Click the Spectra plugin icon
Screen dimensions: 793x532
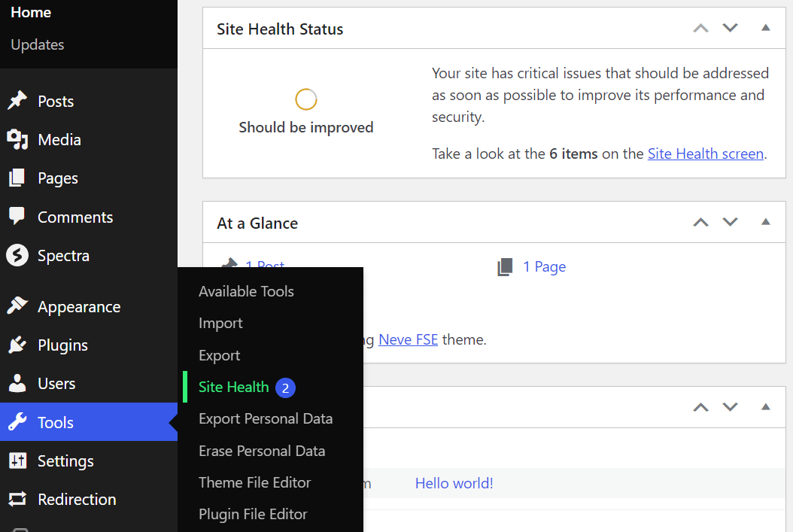point(19,255)
